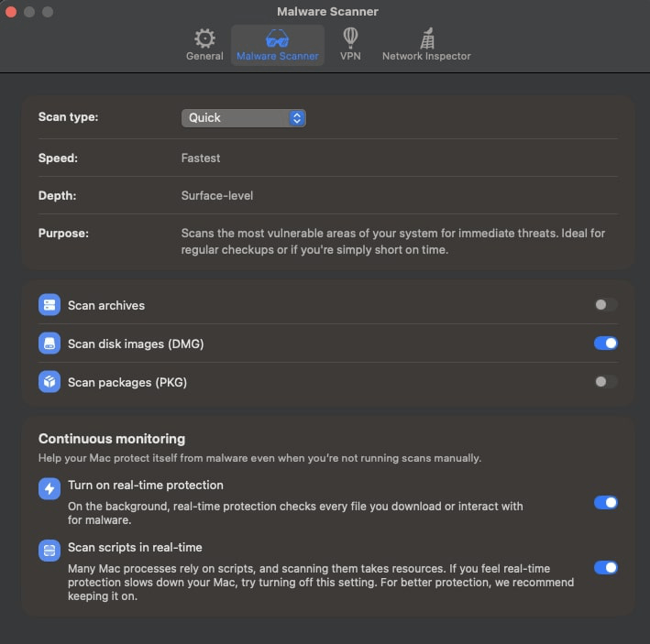Click the "Scan disk images (DMG)" label
Screen dimensions: 650x644
coord(136,344)
